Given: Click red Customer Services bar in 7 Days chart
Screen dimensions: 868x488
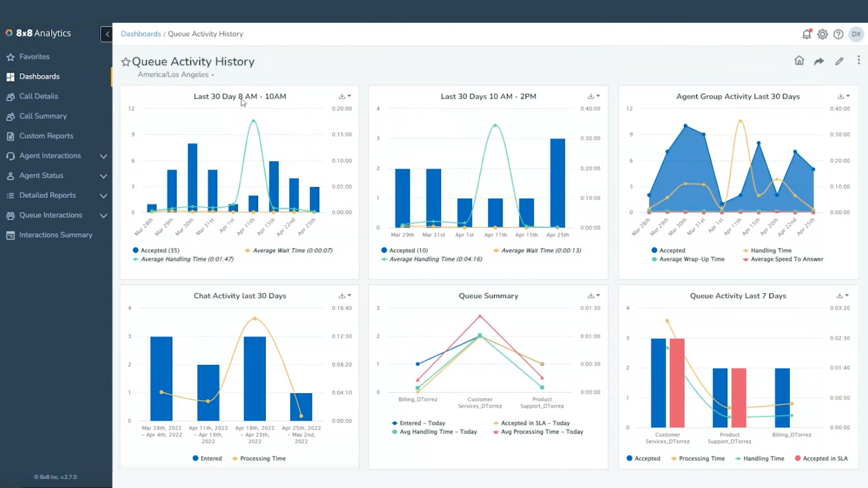Looking at the screenshot, I should point(677,383).
